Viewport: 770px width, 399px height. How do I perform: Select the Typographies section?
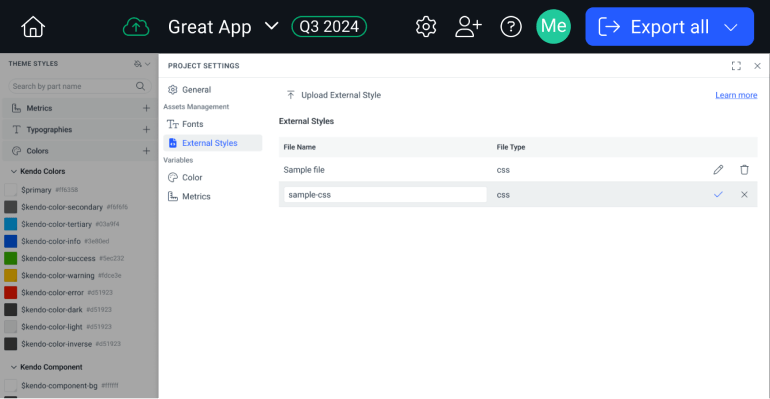(79, 130)
